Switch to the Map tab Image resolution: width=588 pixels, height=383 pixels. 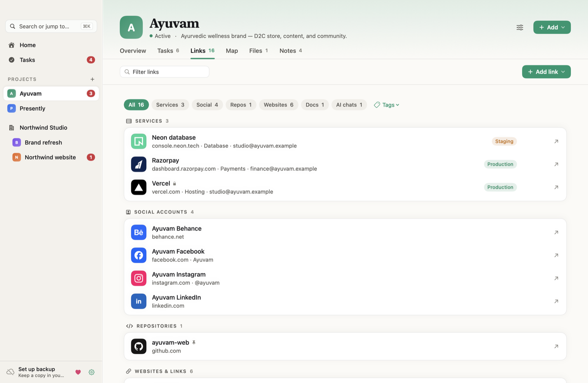tap(232, 51)
